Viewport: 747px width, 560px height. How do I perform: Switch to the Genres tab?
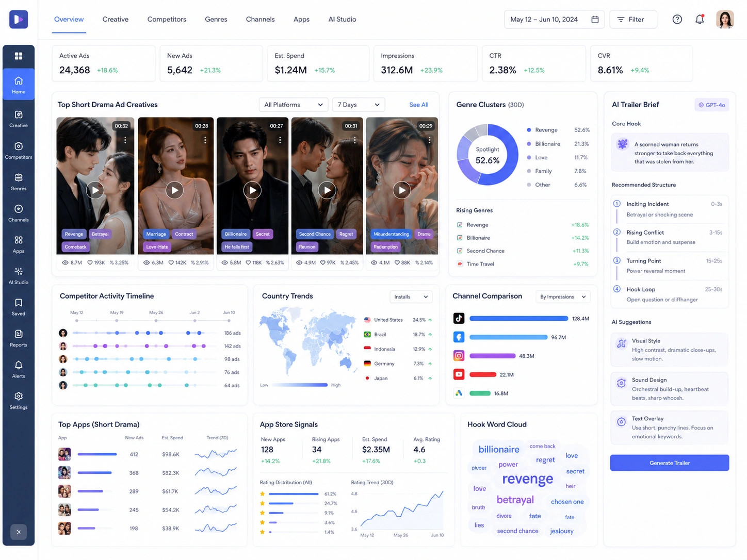coord(216,19)
